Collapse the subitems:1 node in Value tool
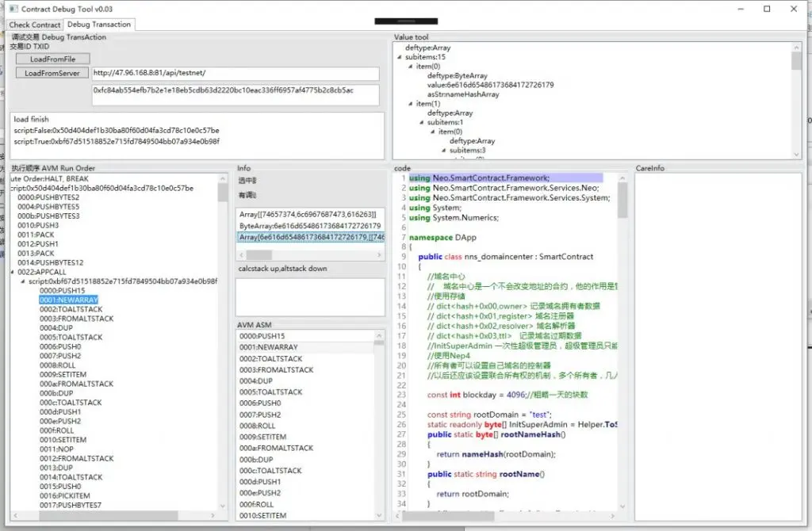812x531 pixels. 422,122
